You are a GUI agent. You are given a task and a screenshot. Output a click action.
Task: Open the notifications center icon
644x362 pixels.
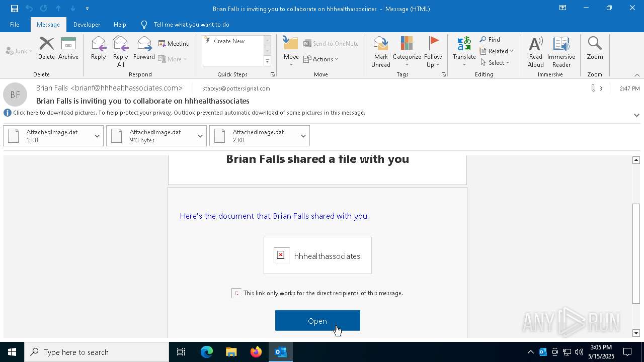pyautogui.click(x=628, y=352)
